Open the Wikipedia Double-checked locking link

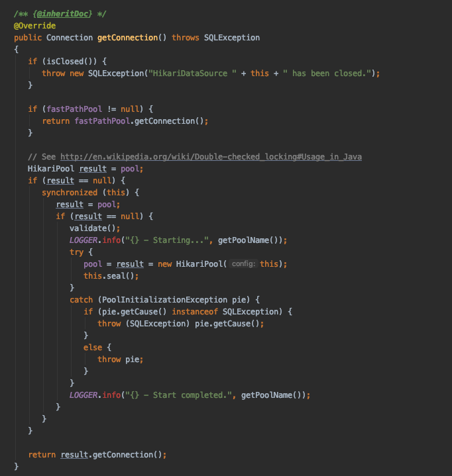[x=211, y=157]
